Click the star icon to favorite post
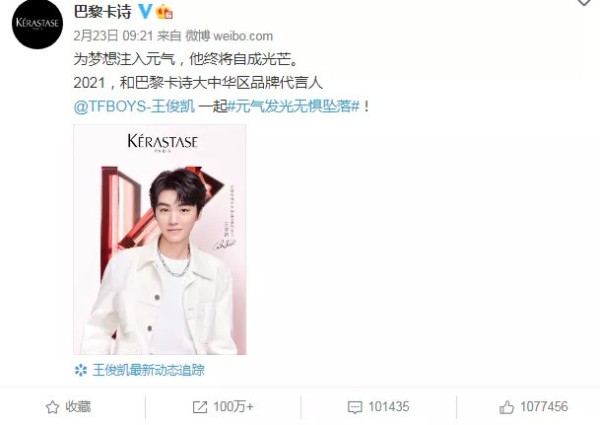This screenshot has height=425, width=600. tap(52, 407)
